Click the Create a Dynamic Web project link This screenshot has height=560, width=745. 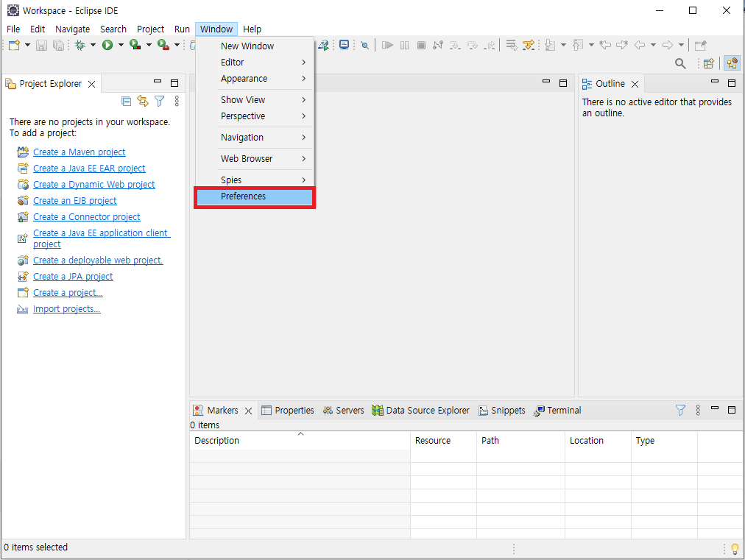[94, 184]
